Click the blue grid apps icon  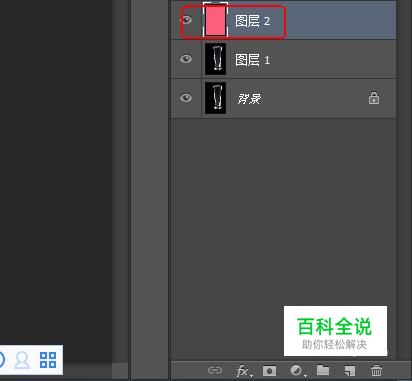[x=48, y=360]
